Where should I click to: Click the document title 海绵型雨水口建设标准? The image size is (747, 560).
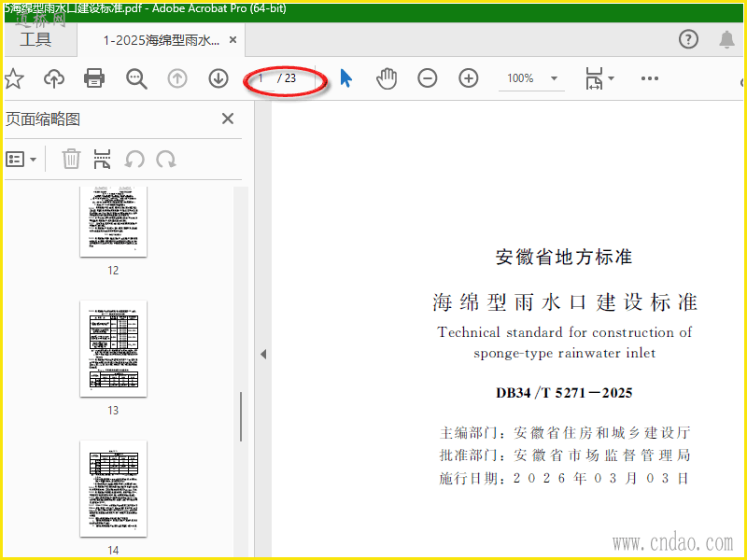click(565, 302)
